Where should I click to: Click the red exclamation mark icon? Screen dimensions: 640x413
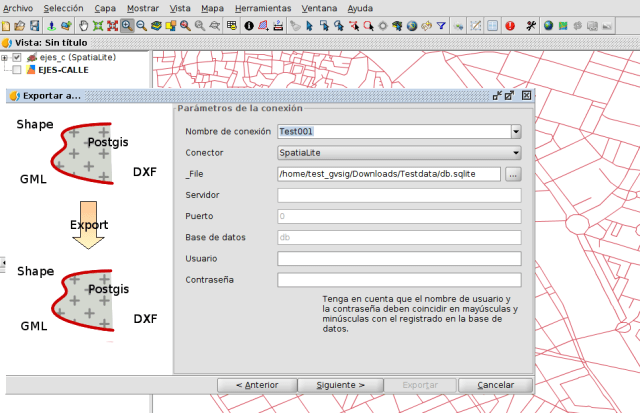[511, 24]
